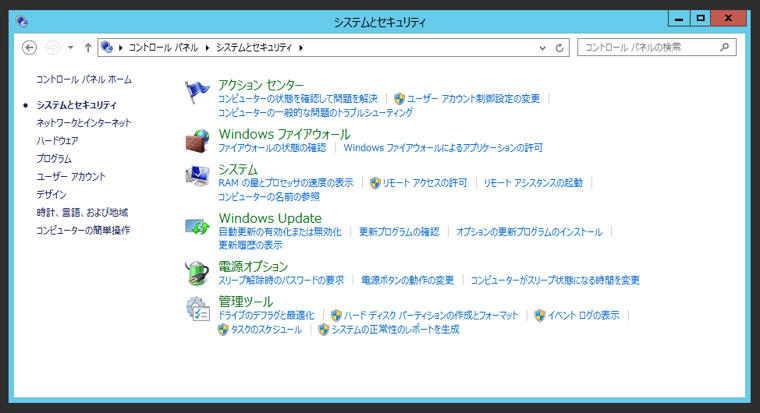Click ファイアウォールの状態の確認 link
Image resolution: width=760 pixels, height=413 pixels.
[x=272, y=148]
